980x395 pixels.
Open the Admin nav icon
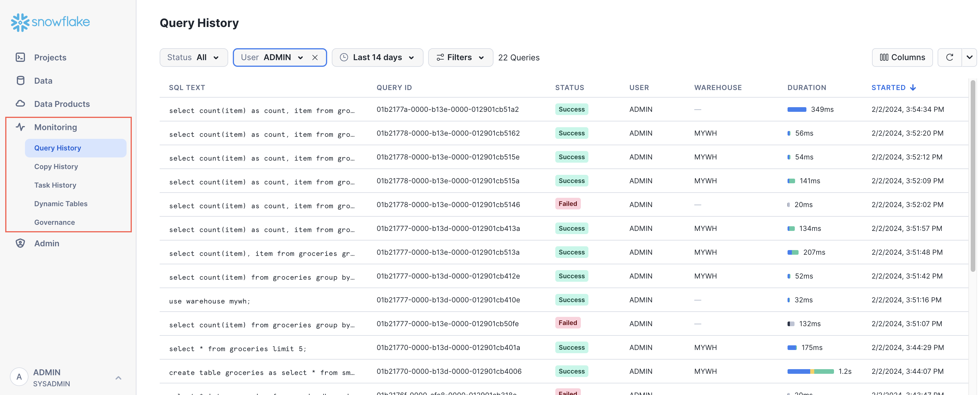coord(20,244)
